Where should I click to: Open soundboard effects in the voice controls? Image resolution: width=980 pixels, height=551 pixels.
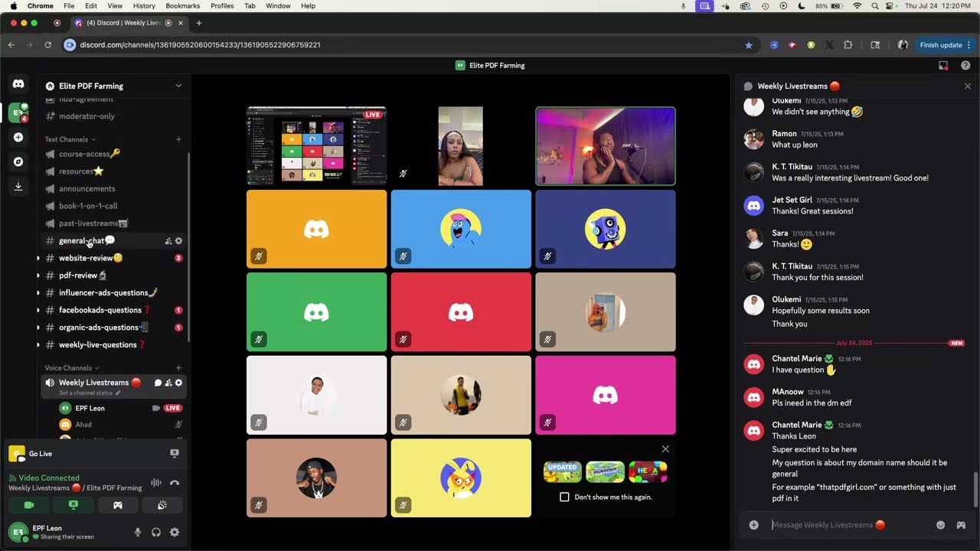click(162, 505)
